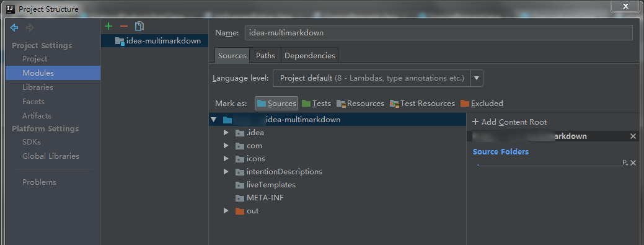Mark folder as Tests
The height and width of the screenshot is (245, 644).
316,104
